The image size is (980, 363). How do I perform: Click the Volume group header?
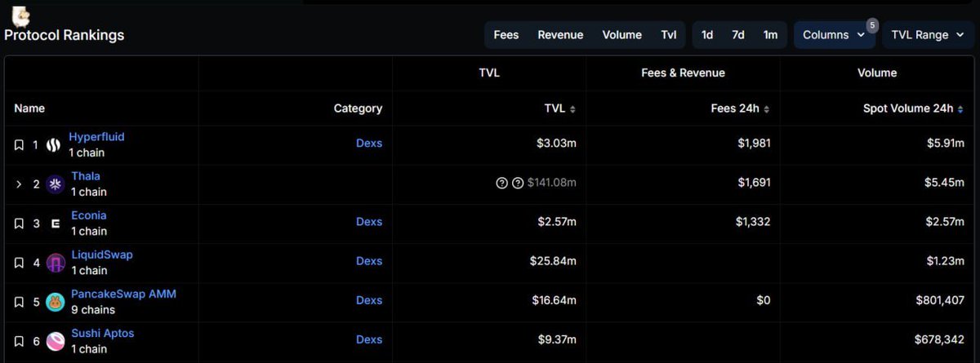[878, 73]
